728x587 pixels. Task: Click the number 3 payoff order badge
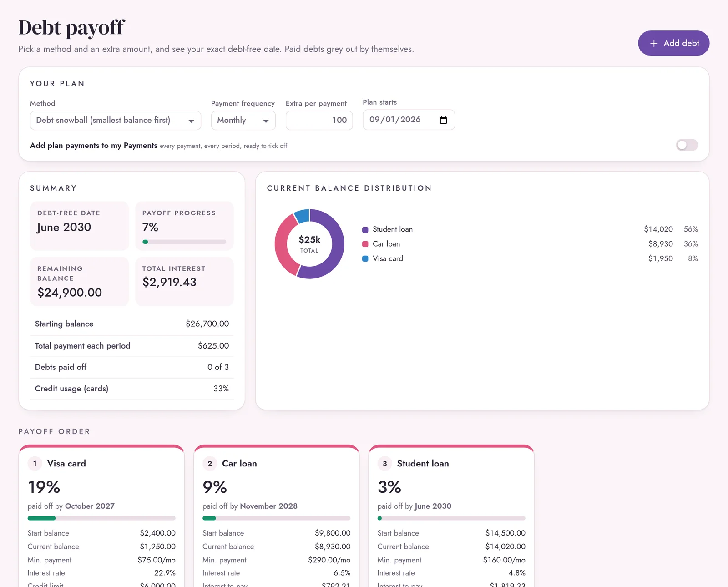[385, 464]
